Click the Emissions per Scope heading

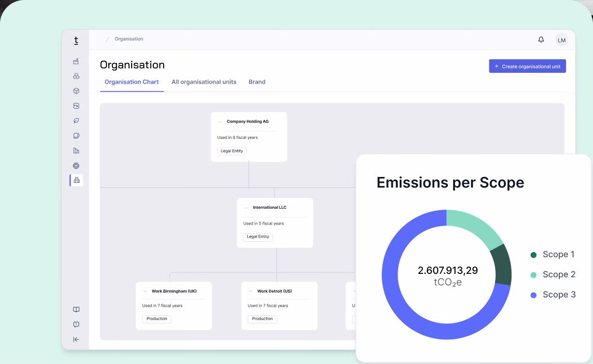450,183
